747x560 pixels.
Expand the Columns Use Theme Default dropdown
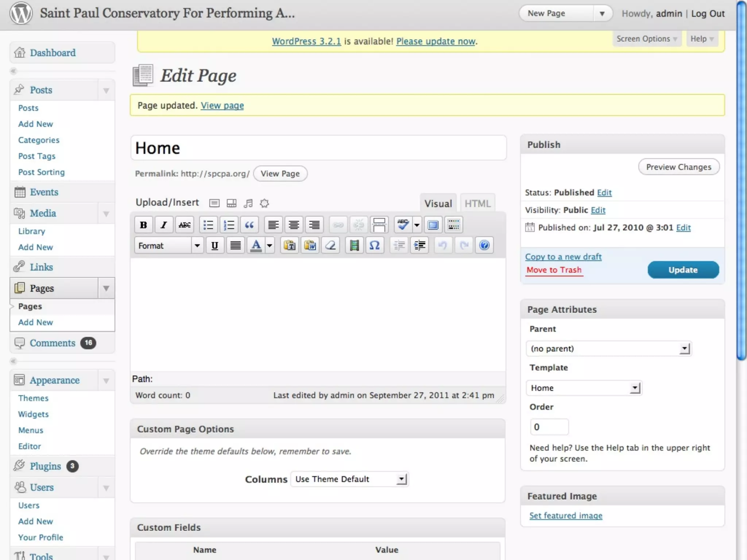point(349,479)
